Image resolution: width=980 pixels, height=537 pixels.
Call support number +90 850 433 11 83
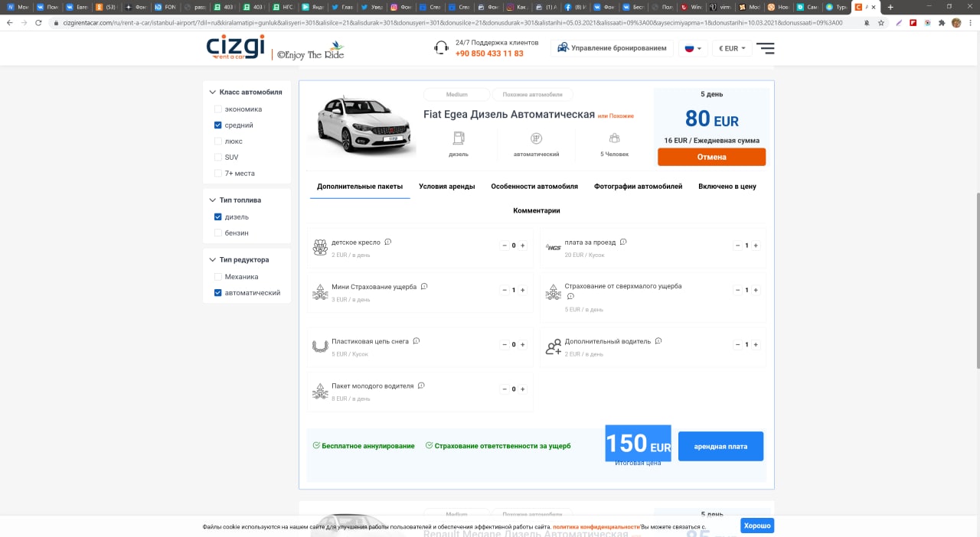[489, 54]
